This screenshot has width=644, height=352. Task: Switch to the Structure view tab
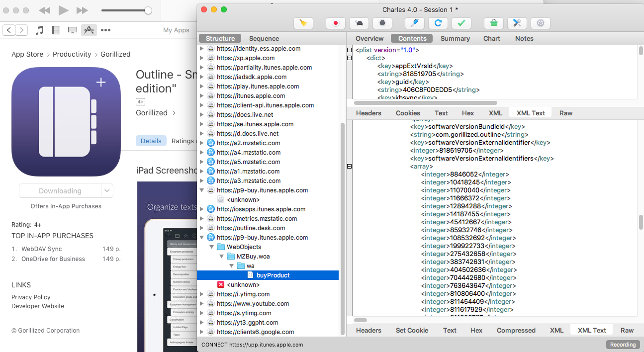[x=220, y=38]
